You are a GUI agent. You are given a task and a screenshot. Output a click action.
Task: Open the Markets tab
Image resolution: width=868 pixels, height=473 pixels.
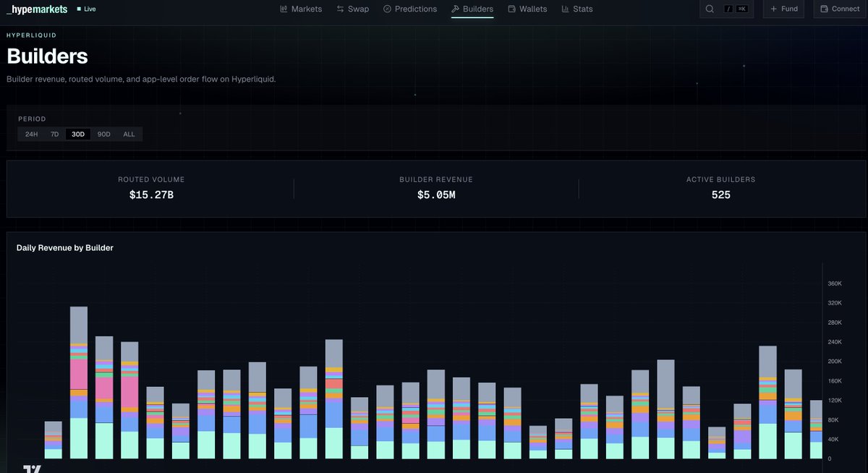tap(301, 9)
